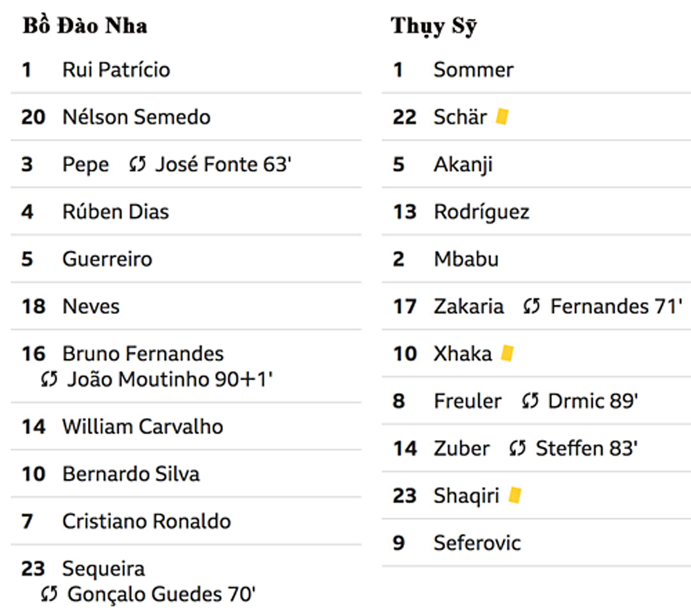Click Xhaka's yellow card icon
The width and height of the screenshot is (691, 616).
(x=507, y=353)
